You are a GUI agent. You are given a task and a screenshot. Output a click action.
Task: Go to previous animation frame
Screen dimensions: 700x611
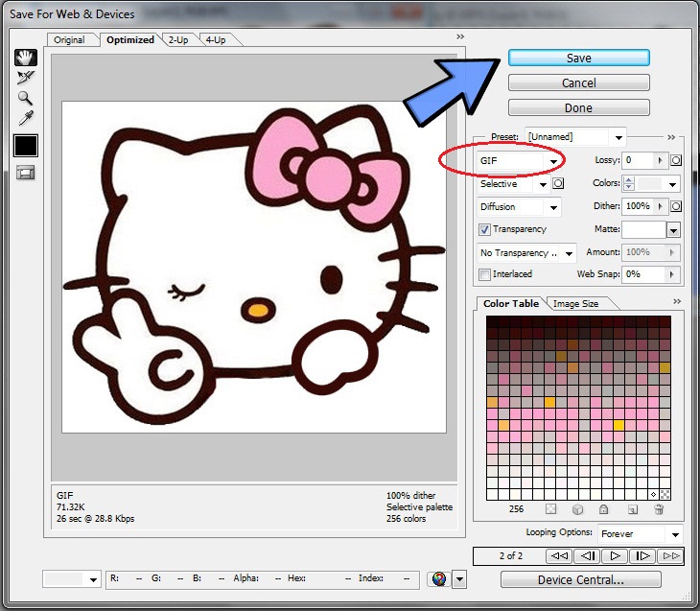pyautogui.click(x=588, y=556)
